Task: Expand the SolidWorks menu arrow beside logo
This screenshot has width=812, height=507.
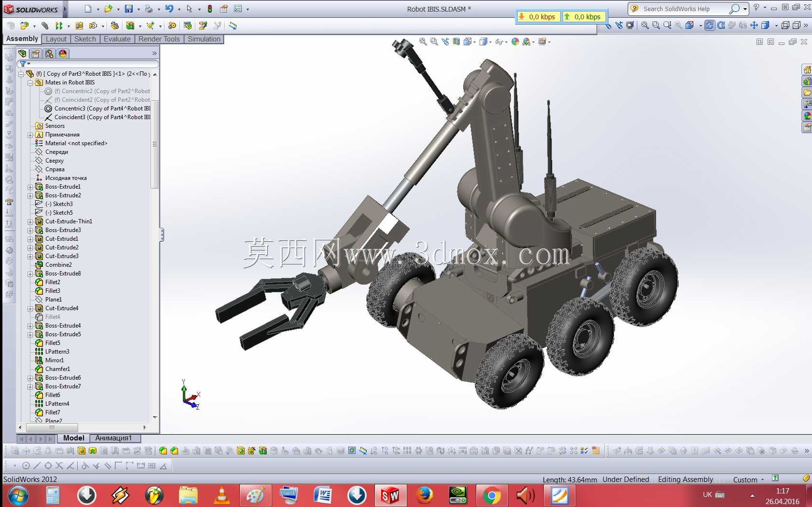Action: click(65, 9)
